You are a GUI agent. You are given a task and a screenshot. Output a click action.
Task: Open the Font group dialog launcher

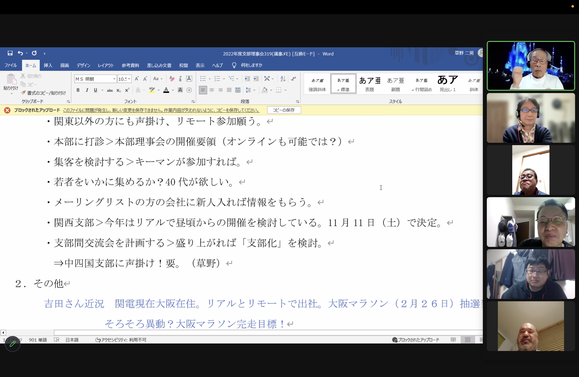point(193,101)
